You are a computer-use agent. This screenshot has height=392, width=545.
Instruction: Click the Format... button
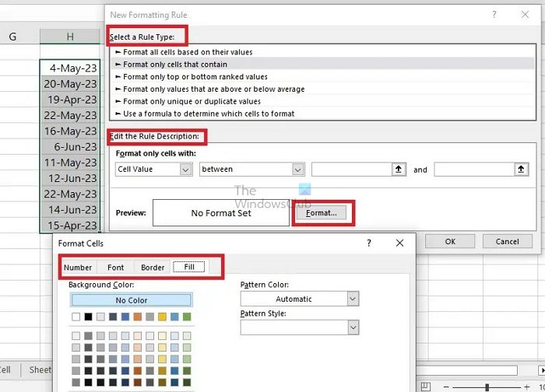coord(322,212)
